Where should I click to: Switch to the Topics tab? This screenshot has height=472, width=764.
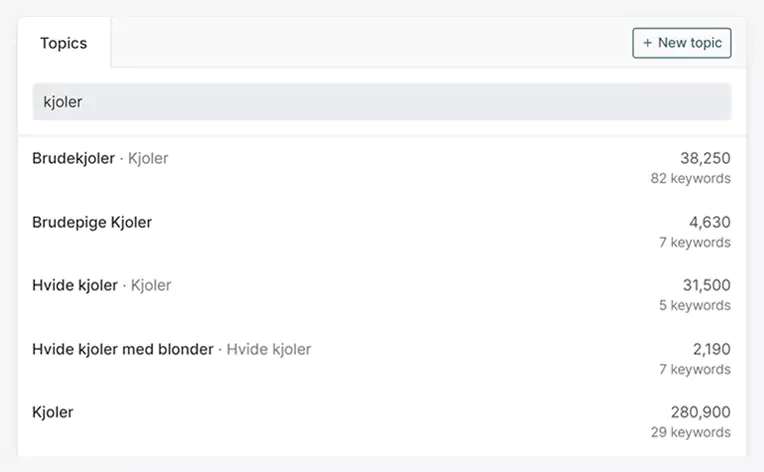coord(63,43)
